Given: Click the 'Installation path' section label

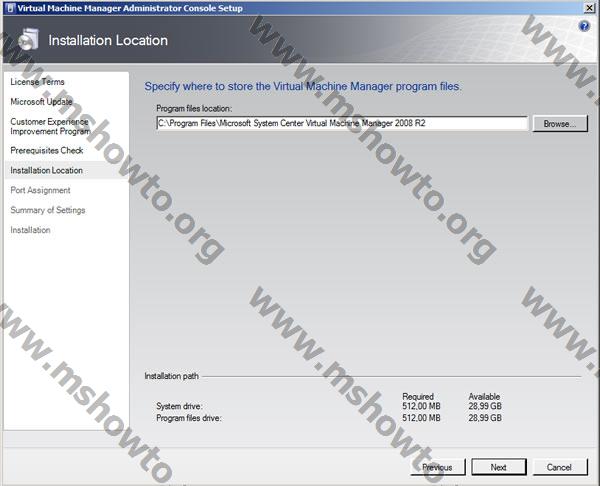Looking at the screenshot, I should [x=171, y=376].
